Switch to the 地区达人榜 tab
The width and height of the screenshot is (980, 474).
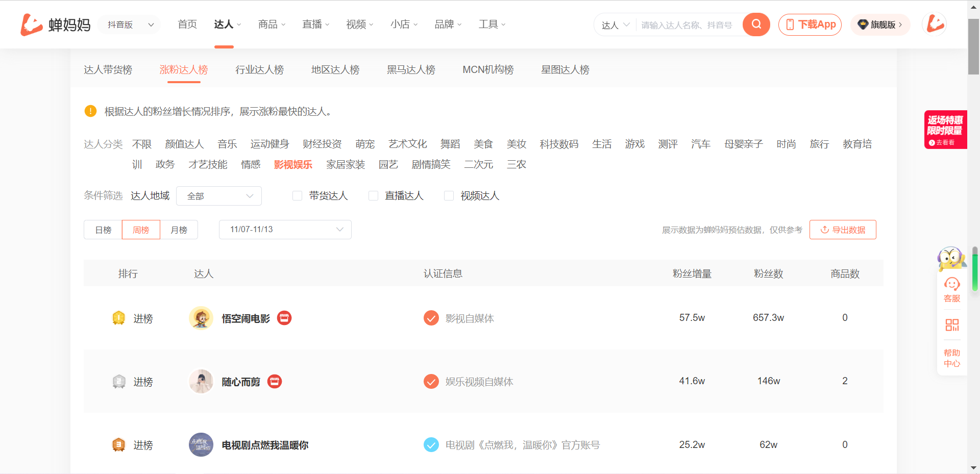click(x=335, y=70)
